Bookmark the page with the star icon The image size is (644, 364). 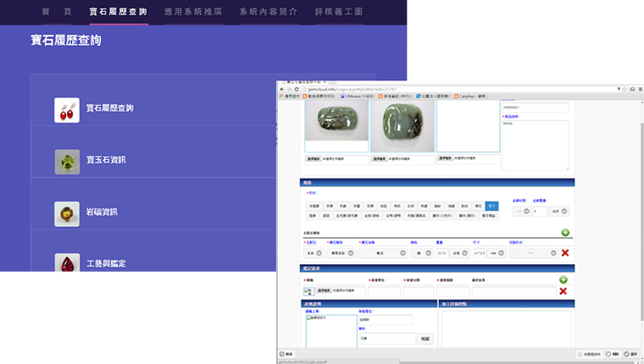point(625,89)
